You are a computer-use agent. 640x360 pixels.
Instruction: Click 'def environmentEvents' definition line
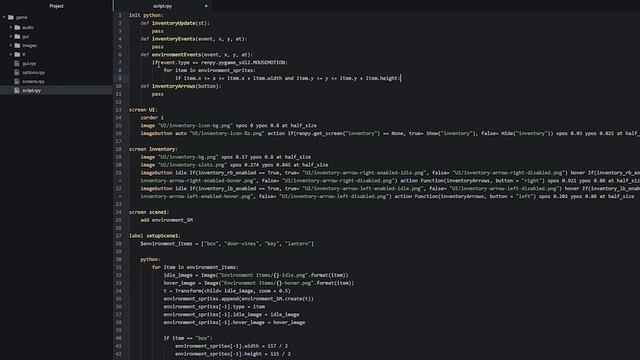196,54
